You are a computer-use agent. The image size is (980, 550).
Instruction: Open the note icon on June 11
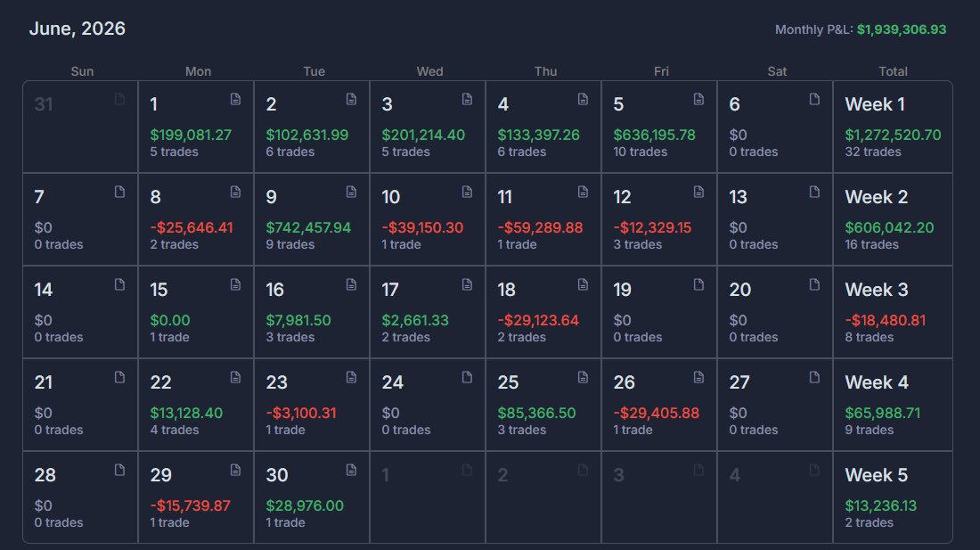(x=583, y=192)
